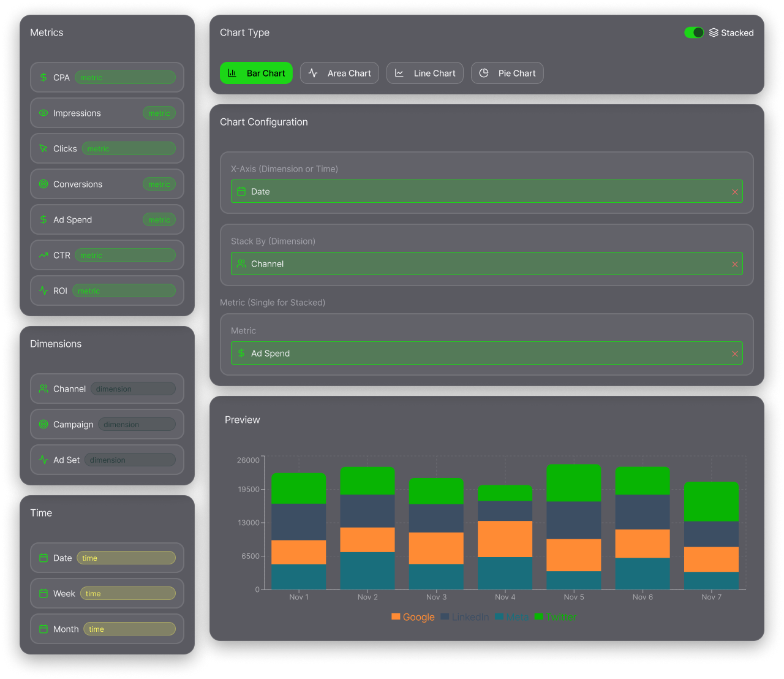
Task: Select the trending arrow icon beside CTR
Action: (x=43, y=255)
